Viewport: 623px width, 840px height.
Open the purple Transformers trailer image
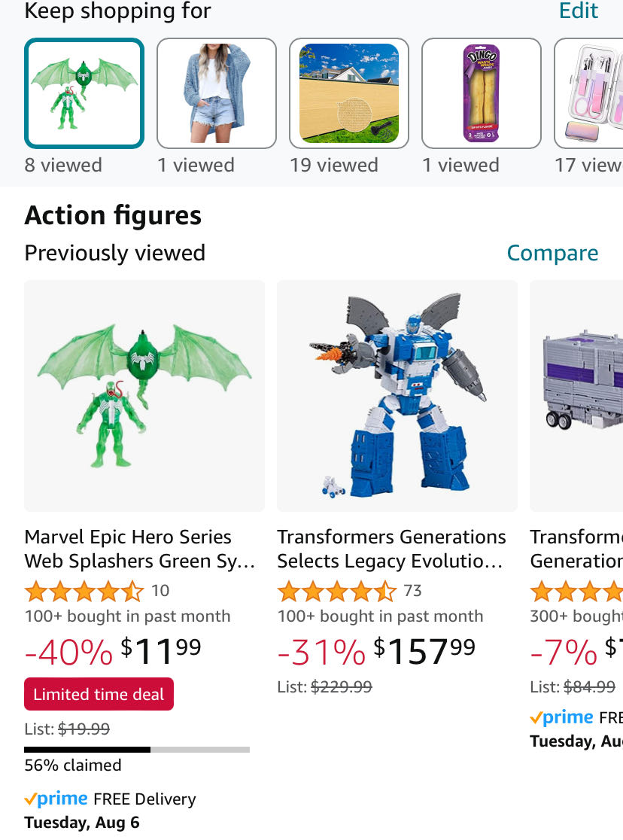(x=578, y=396)
